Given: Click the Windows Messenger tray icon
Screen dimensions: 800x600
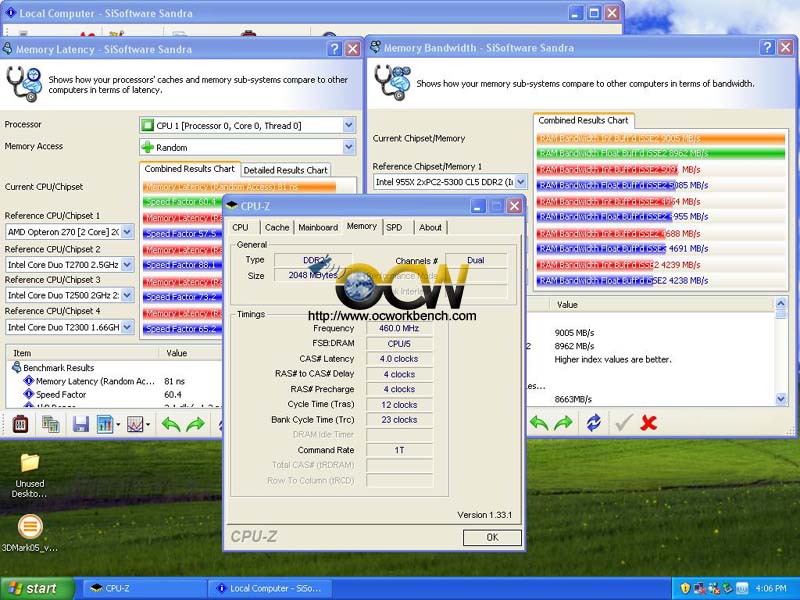Looking at the screenshot, I should point(713,588).
